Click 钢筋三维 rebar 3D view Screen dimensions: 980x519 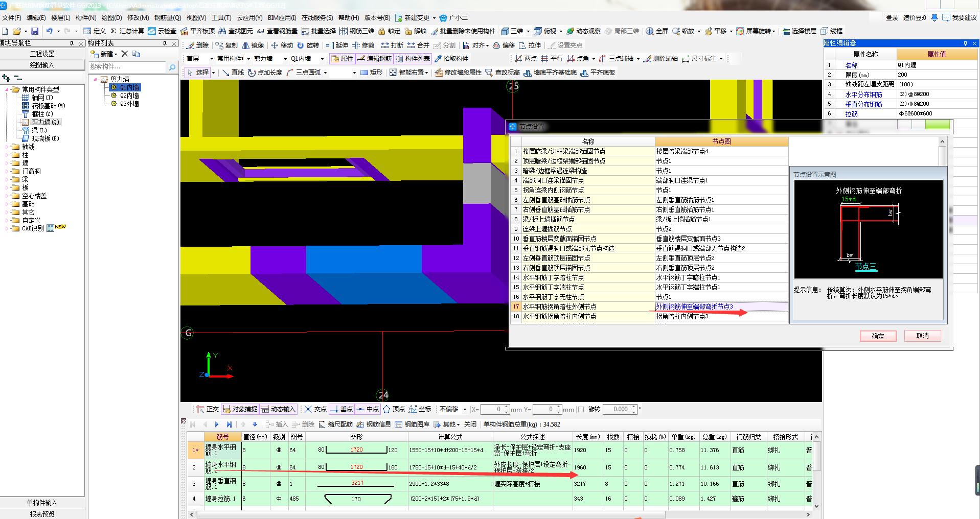click(x=357, y=31)
